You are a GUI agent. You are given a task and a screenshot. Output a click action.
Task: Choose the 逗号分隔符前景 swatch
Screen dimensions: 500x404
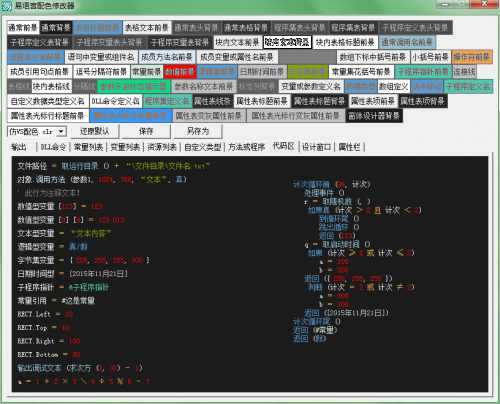click(101, 72)
